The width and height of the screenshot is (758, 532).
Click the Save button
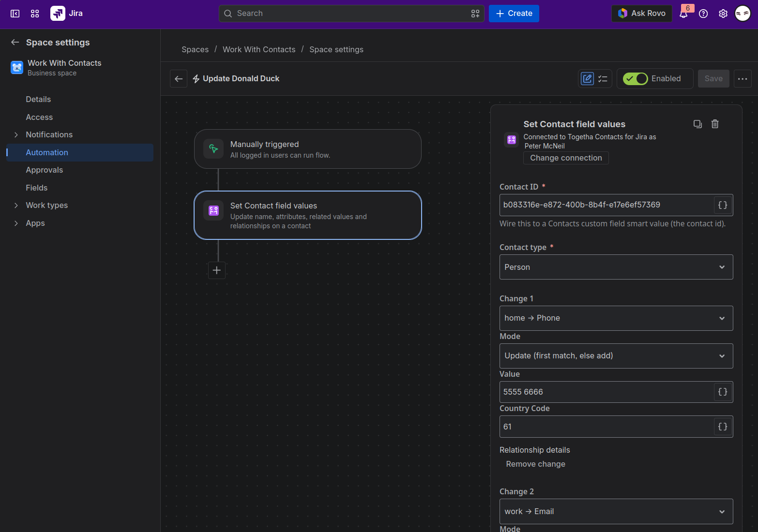[x=713, y=78]
